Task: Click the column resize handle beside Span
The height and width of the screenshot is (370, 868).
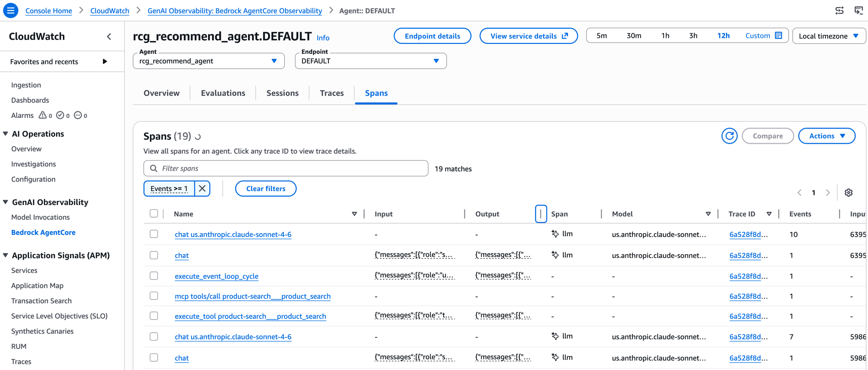Action: click(x=541, y=214)
